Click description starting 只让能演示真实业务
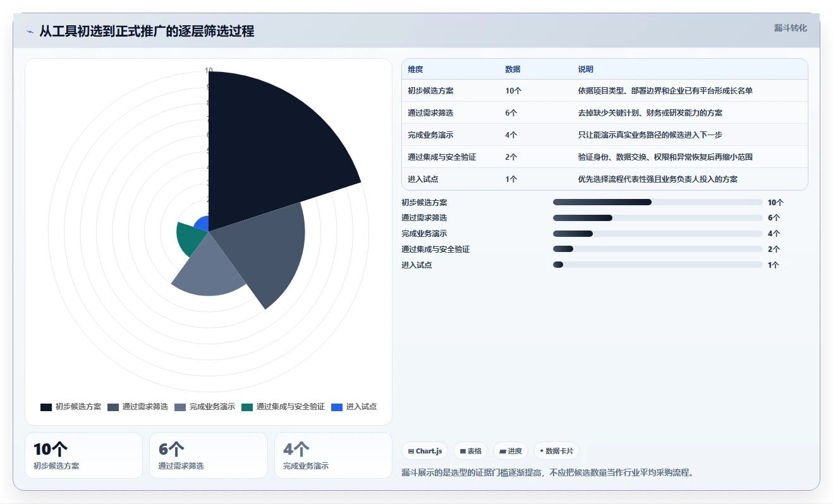Image resolution: width=833 pixels, height=504 pixels. click(650, 135)
